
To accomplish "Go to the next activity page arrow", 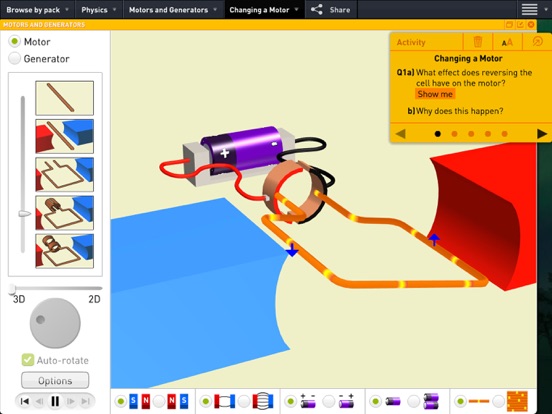I will tap(542, 134).
